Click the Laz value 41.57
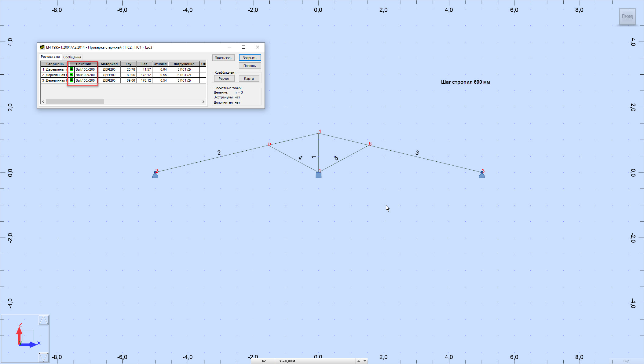 coord(144,69)
